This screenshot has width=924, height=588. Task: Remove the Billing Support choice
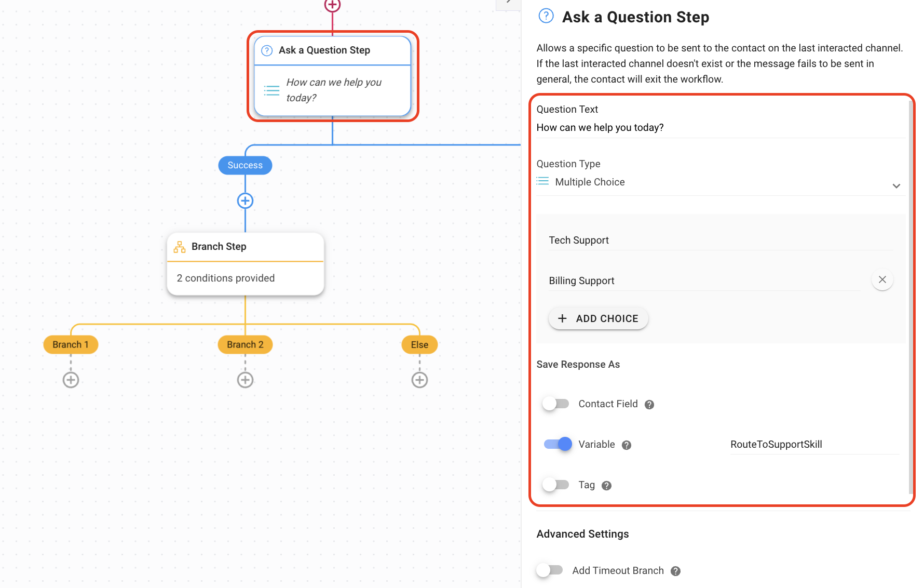(882, 279)
